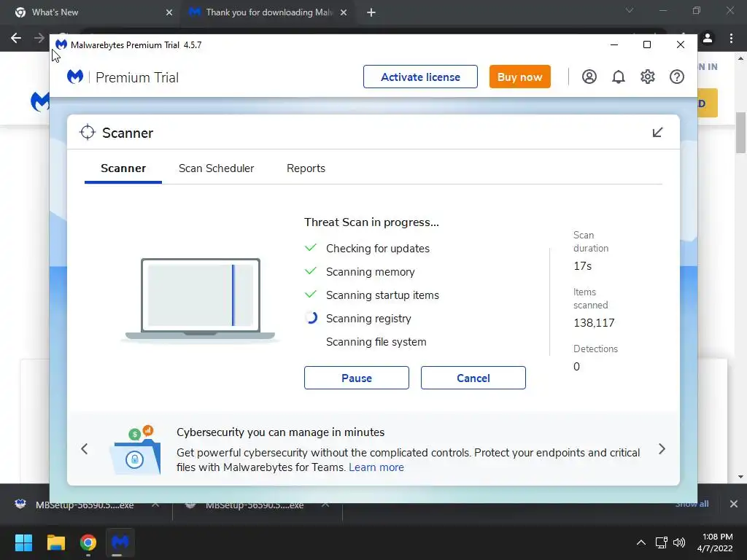Image resolution: width=747 pixels, height=560 pixels.
Task: Open Chrome three-dot menu
Action: (731, 38)
